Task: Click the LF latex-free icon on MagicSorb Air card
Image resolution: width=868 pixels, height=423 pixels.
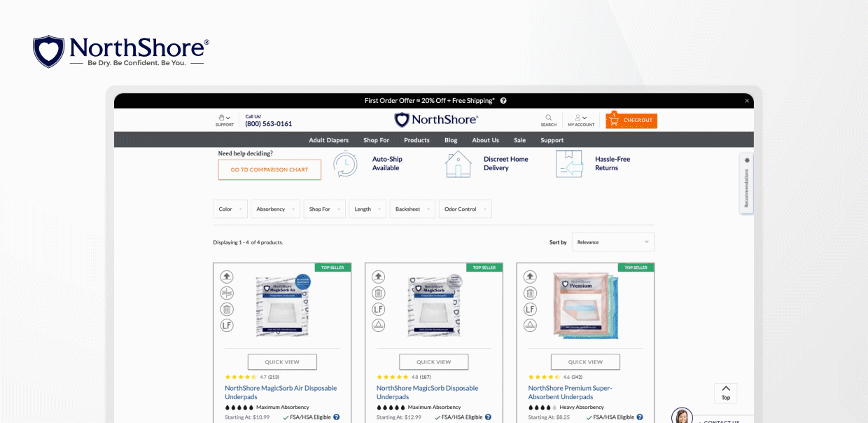Action: (x=226, y=325)
